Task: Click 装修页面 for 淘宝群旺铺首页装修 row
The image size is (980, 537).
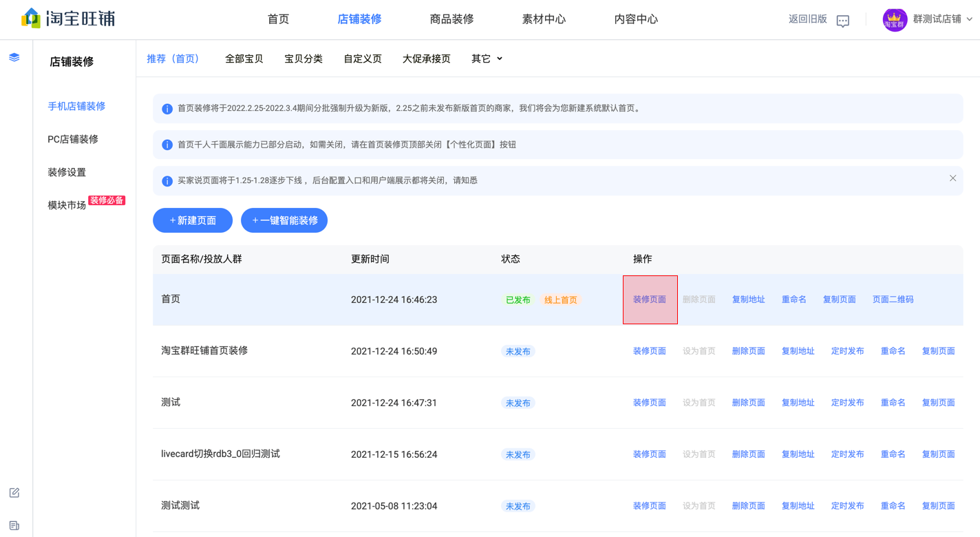Action: [x=650, y=351]
